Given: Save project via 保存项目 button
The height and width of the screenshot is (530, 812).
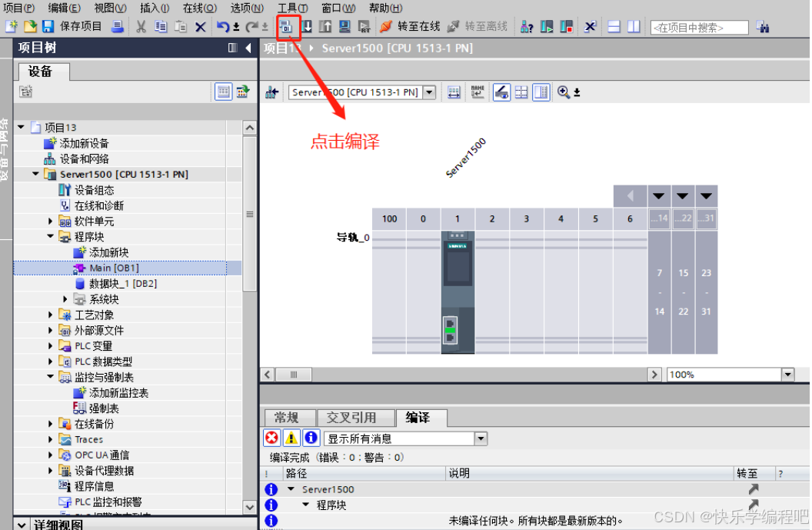Looking at the screenshot, I should click(72, 26).
